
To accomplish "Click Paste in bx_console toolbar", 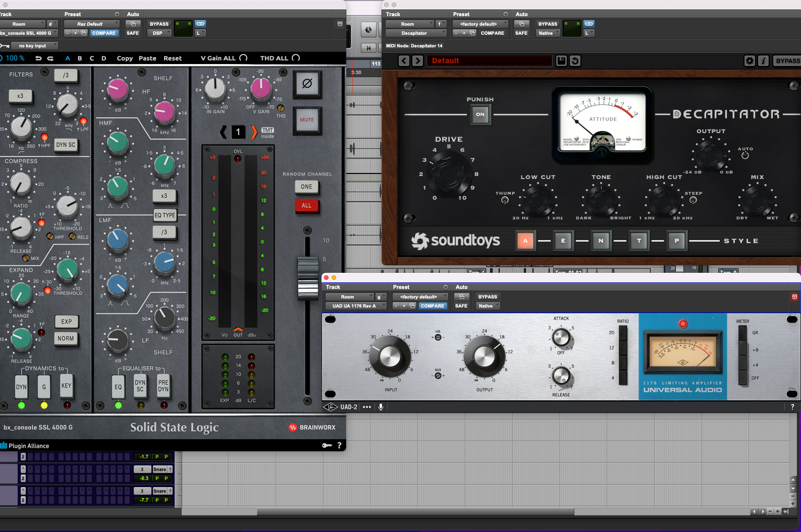I will pos(147,58).
